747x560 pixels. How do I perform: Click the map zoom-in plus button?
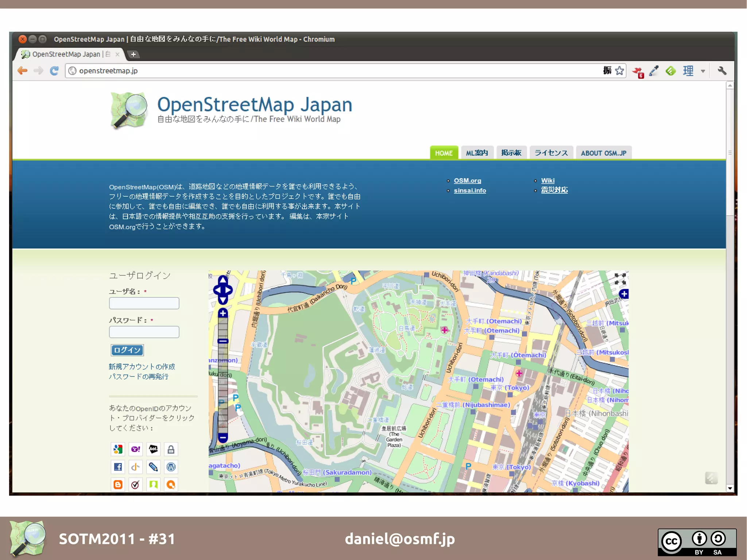pos(223,313)
